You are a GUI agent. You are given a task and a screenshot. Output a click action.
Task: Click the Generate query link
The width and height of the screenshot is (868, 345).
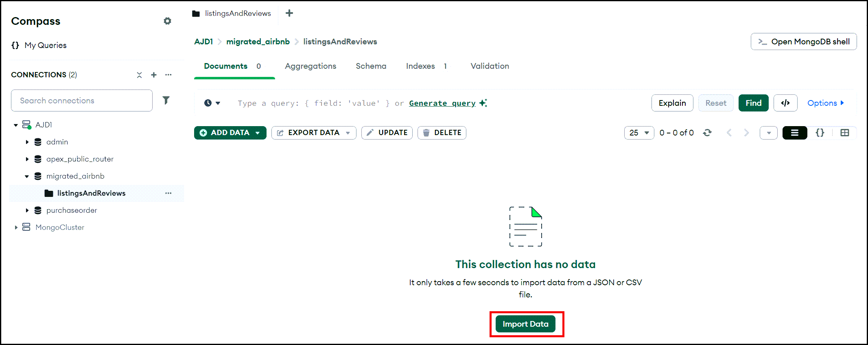442,103
